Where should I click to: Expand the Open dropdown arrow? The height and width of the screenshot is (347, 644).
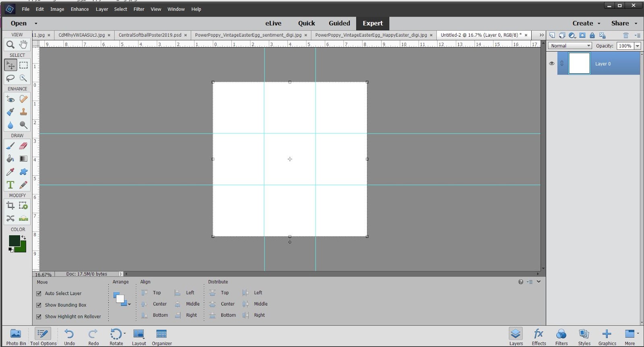(36, 23)
